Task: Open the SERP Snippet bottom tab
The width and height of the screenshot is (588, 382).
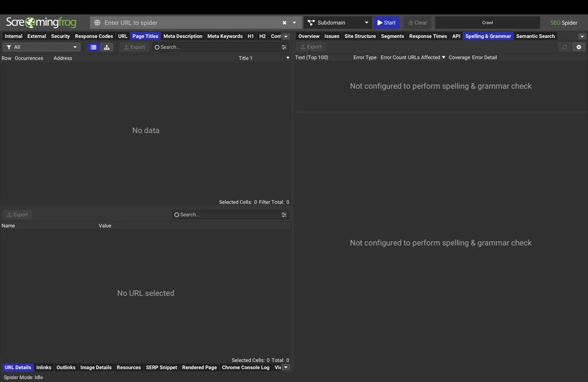Action: click(162, 367)
